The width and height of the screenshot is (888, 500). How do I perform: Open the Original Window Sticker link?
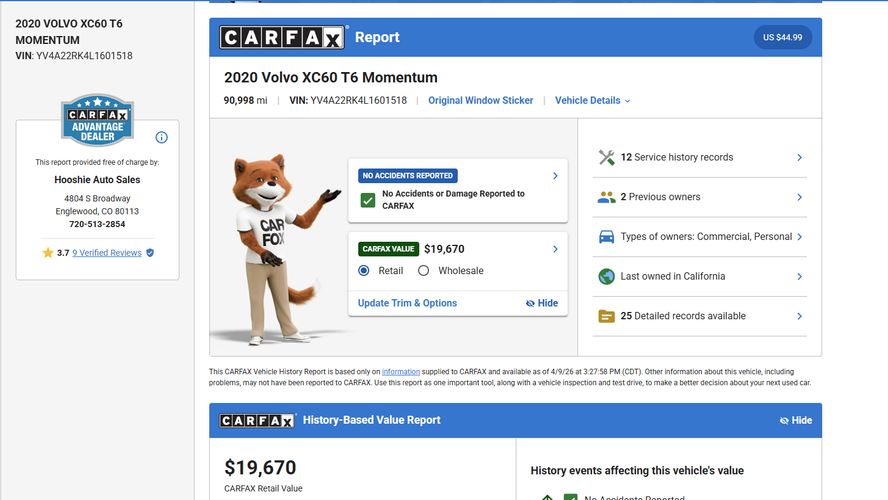pyautogui.click(x=480, y=101)
